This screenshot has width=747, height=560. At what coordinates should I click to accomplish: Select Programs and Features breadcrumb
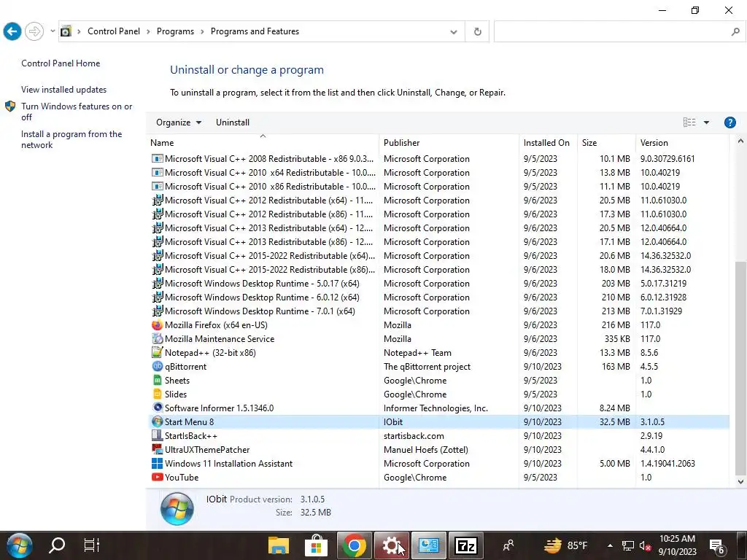[x=255, y=31]
